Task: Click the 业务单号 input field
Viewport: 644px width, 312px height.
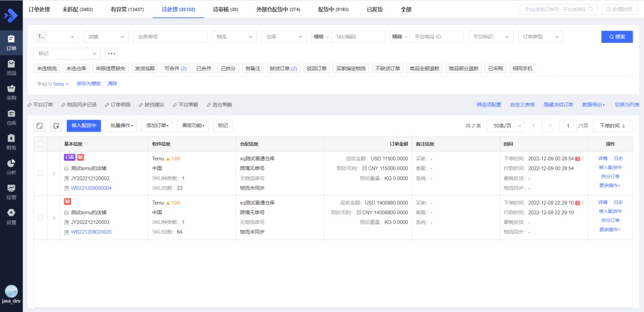Action: click(x=169, y=37)
